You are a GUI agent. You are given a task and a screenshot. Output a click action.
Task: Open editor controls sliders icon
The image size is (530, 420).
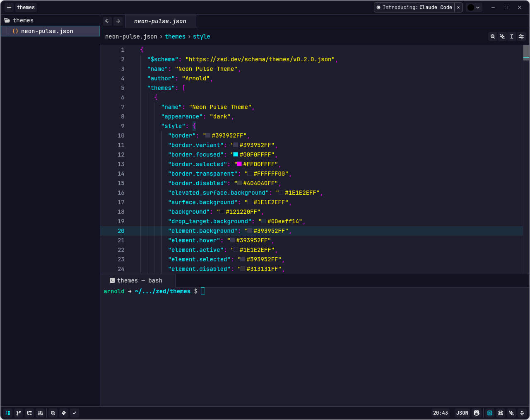[x=521, y=36]
